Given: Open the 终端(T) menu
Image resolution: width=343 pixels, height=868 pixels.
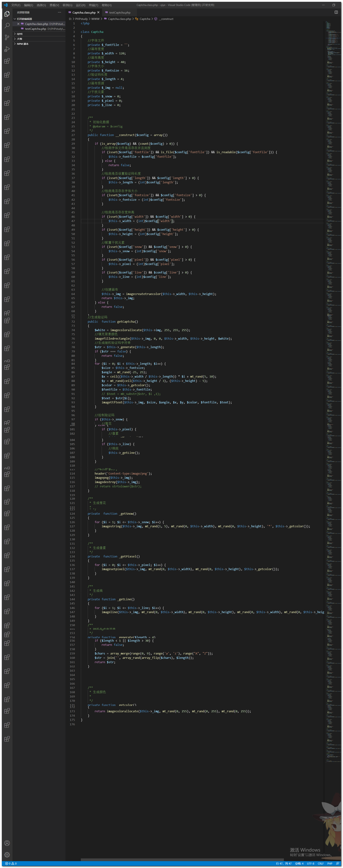Looking at the screenshot, I should click(93, 5).
